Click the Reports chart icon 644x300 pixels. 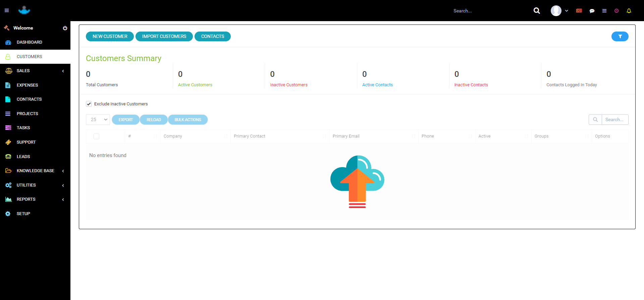coord(8,199)
